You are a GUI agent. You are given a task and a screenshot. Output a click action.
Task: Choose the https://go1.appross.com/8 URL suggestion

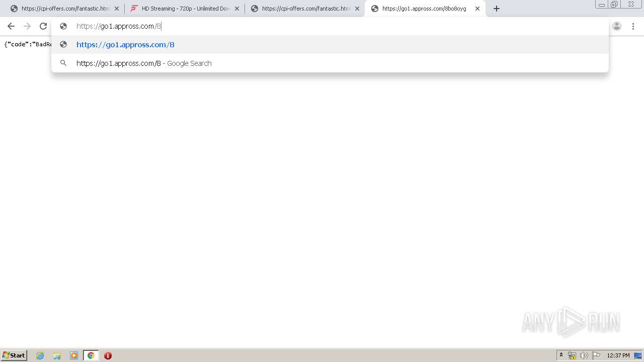[330, 45]
